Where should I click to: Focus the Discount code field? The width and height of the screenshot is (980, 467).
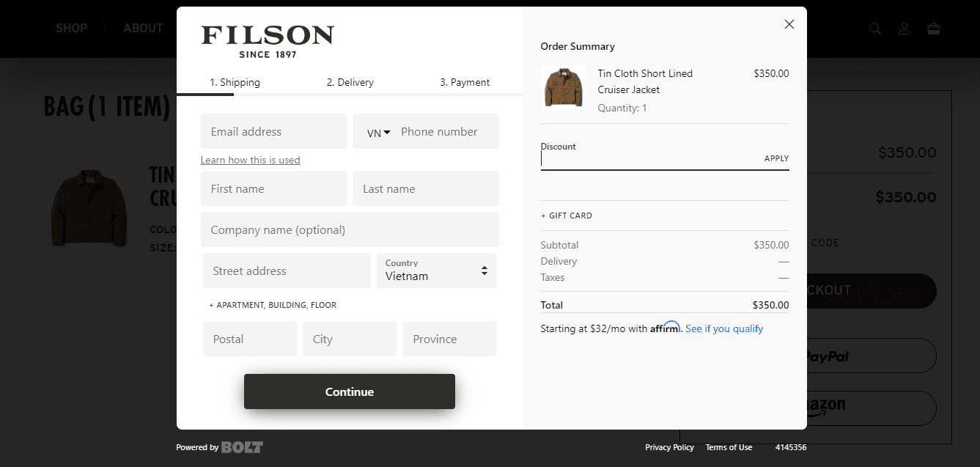tap(650, 158)
